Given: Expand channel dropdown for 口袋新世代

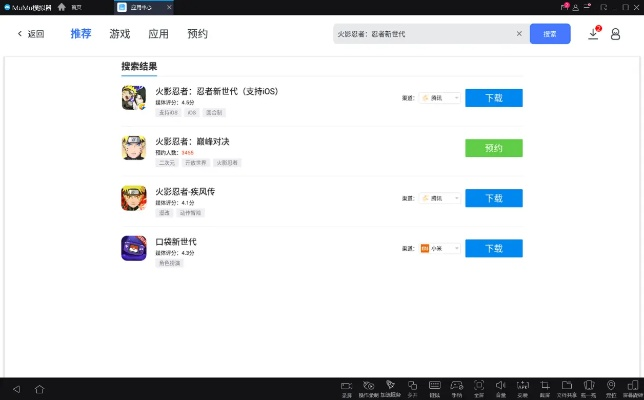Looking at the screenshot, I should point(440,248).
